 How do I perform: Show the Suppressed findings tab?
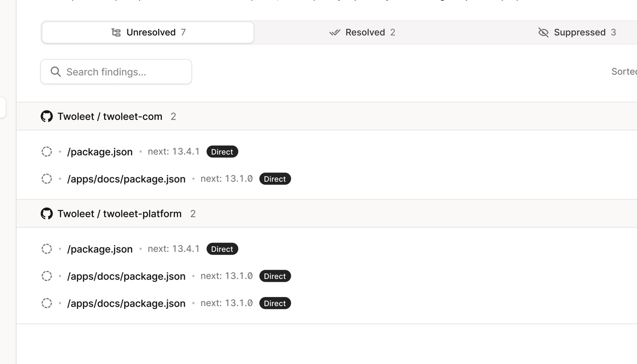coord(577,32)
